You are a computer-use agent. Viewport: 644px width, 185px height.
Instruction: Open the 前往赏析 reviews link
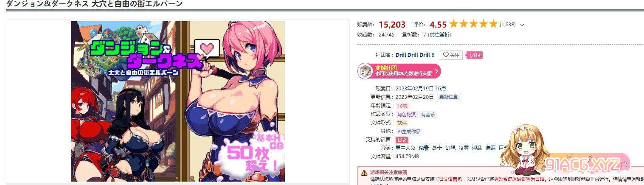click(x=439, y=35)
